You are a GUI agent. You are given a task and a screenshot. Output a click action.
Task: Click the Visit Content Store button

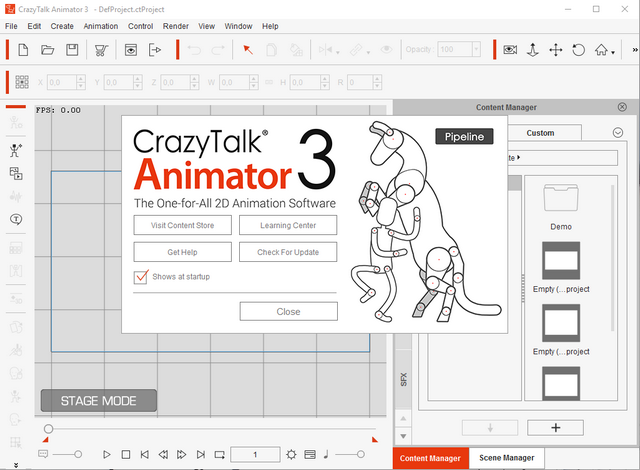tap(182, 225)
